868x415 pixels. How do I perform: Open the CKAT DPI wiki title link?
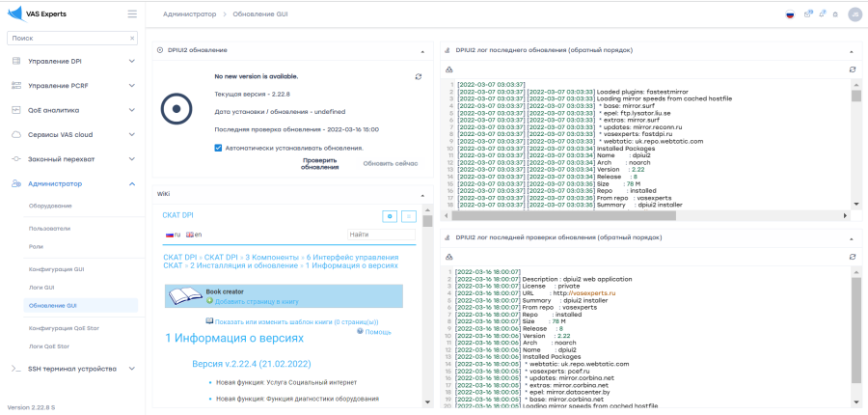click(x=177, y=215)
